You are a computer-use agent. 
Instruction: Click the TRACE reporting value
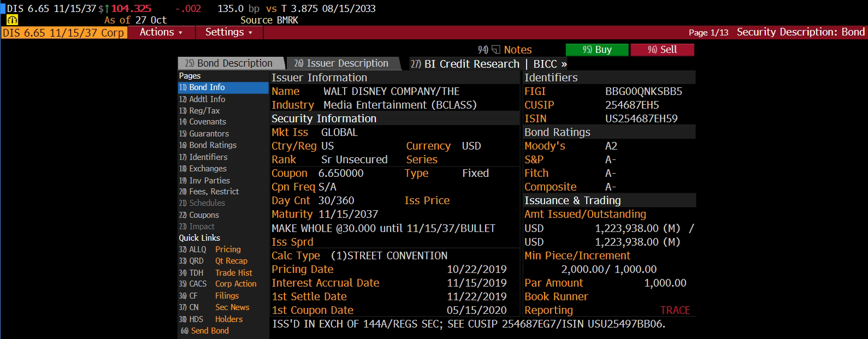pos(675,310)
